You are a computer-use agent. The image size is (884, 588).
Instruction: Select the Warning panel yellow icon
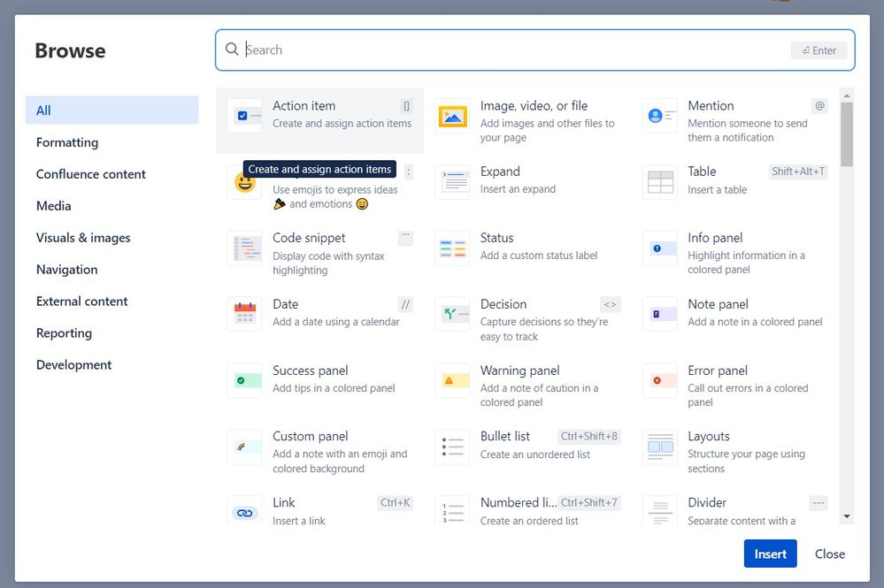452,381
